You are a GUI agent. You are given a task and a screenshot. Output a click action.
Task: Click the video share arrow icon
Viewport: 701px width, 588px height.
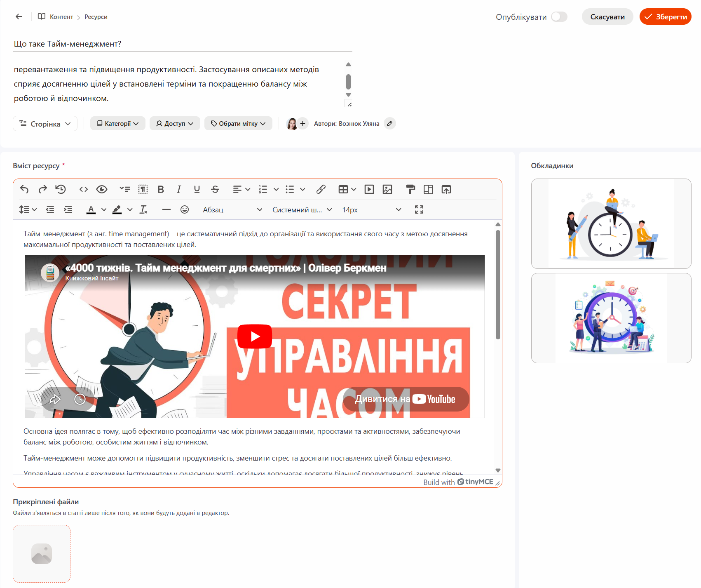click(x=55, y=399)
